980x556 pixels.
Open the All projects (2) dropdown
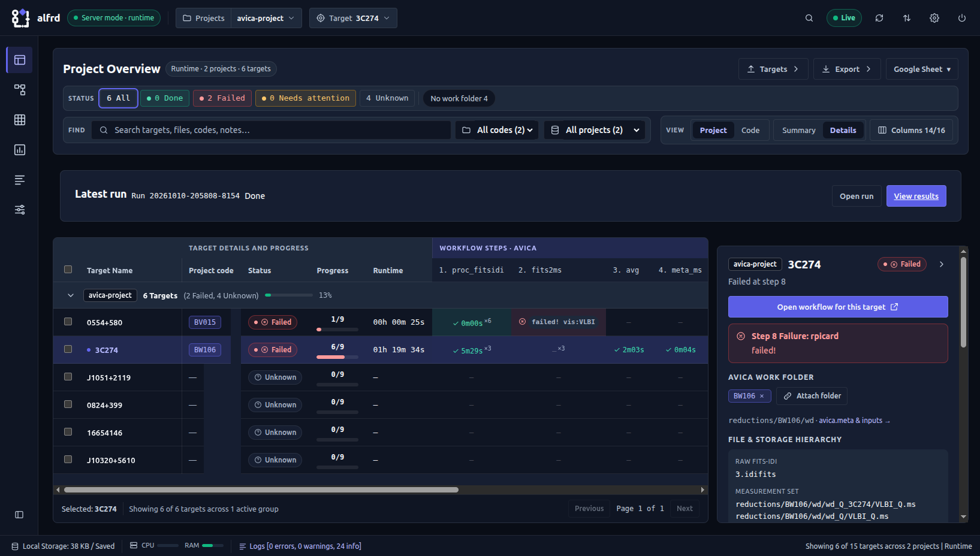pyautogui.click(x=595, y=130)
